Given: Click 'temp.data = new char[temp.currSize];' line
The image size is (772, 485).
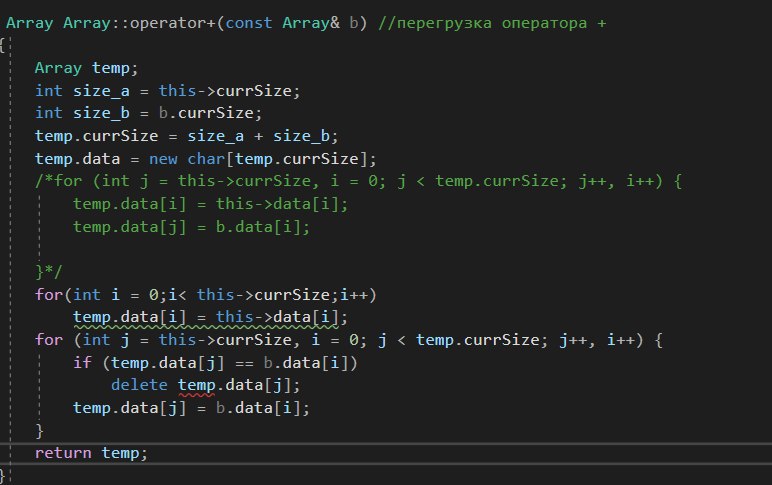Looking at the screenshot, I should [206, 159].
